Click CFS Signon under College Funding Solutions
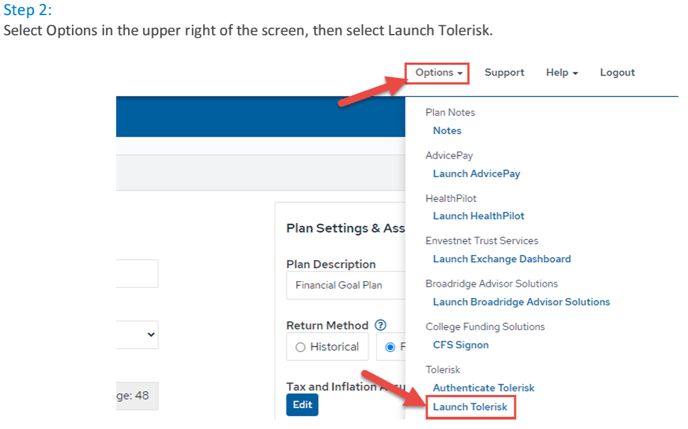 (460, 345)
